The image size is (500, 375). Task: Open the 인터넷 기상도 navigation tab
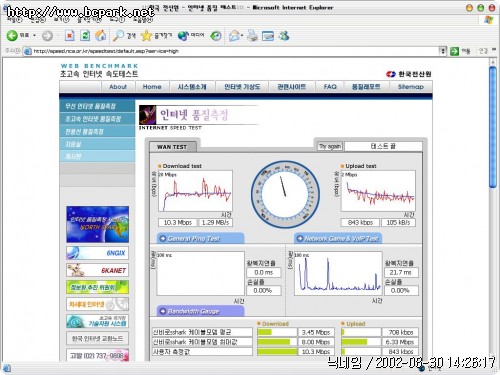click(242, 87)
